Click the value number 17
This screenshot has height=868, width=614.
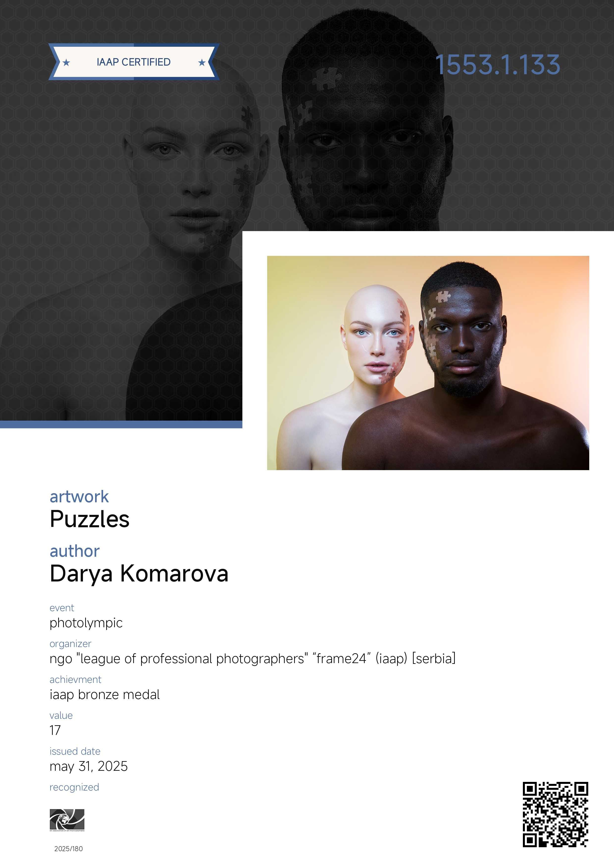click(x=55, y=730)
